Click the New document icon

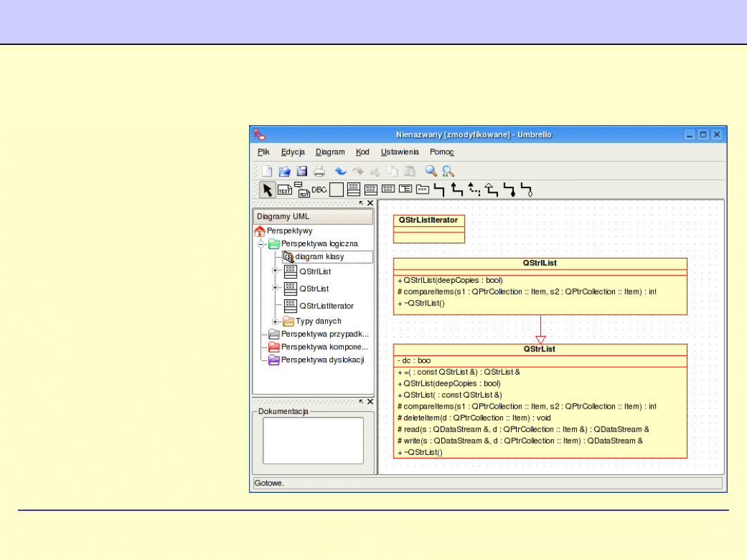click(x=266, y=171)
